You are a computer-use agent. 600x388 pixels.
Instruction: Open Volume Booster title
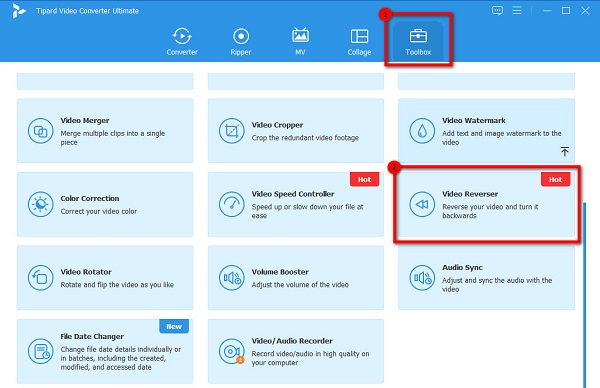[x=280, y=272]
